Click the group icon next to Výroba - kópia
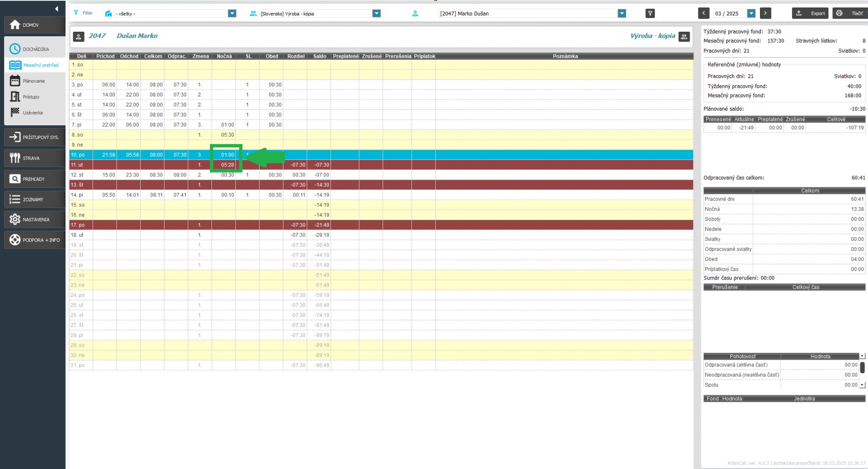This screenshot has height=469, width=868. coord(684,36)
